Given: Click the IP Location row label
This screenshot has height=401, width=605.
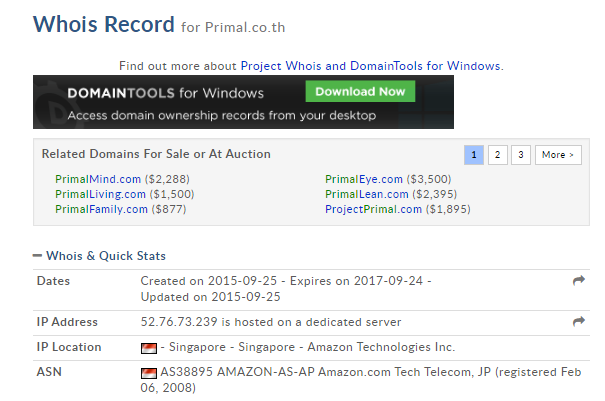Looking at the screenshot, I should (x=69, y=347).
